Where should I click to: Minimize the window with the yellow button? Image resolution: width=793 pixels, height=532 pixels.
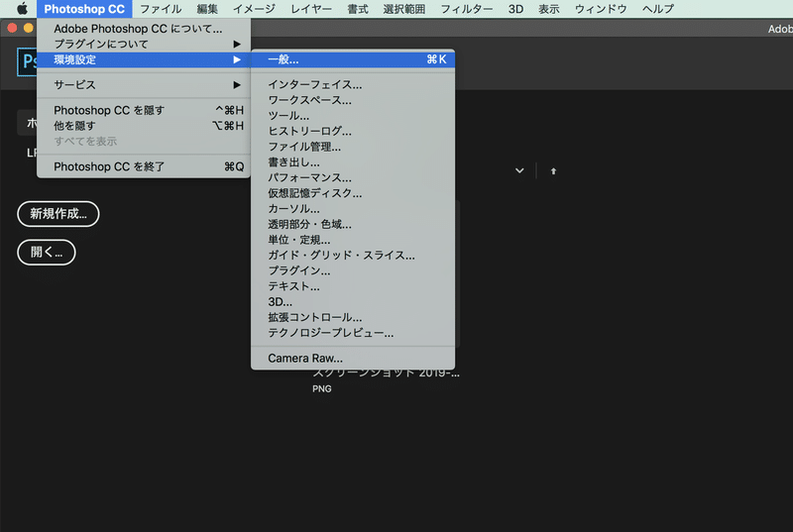[x=29, y=28]
